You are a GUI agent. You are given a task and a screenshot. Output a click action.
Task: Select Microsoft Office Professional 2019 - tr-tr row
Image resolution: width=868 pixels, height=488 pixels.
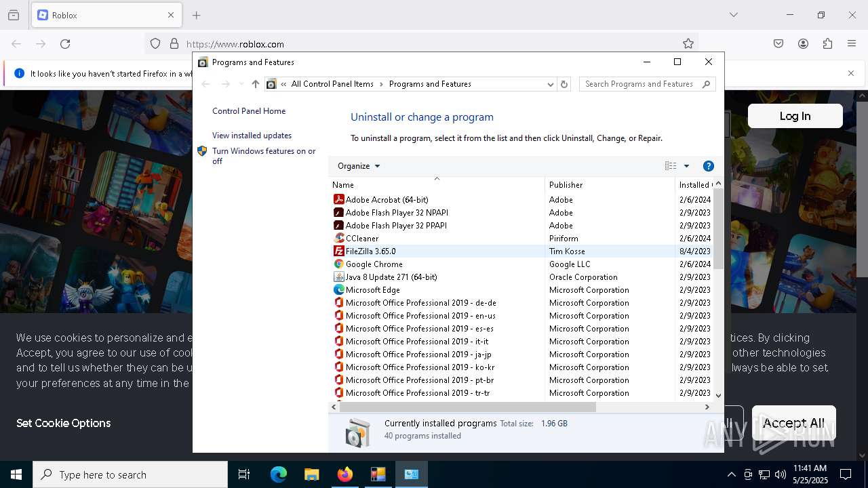(x=521, y=392)
